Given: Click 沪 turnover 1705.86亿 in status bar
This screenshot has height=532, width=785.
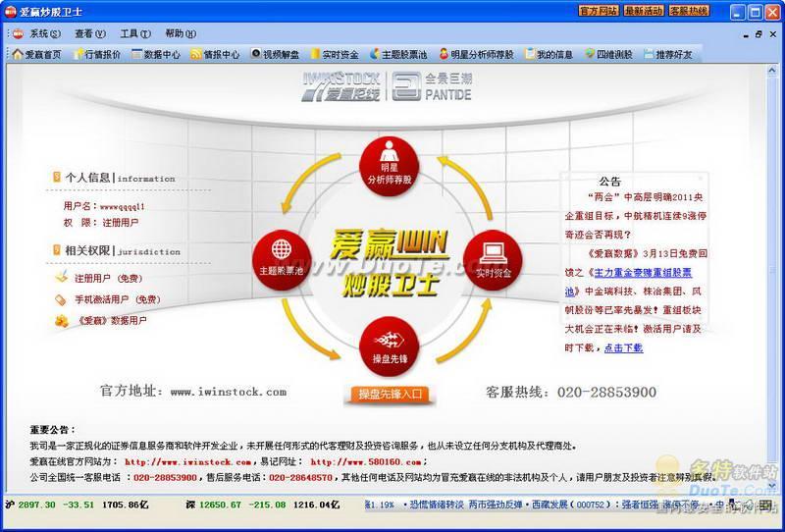Looking at the screenshot, I should click(x=126, y=505).
